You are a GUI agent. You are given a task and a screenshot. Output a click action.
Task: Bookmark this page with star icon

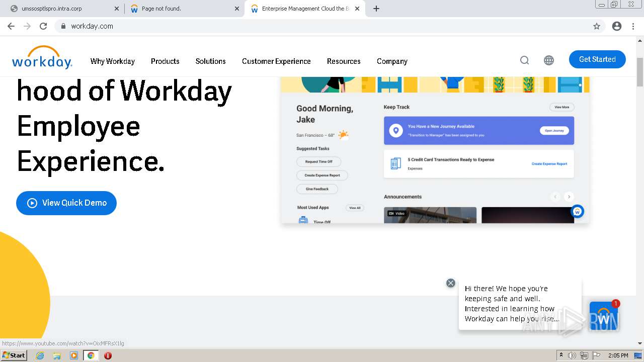click(x=597, y=26)
